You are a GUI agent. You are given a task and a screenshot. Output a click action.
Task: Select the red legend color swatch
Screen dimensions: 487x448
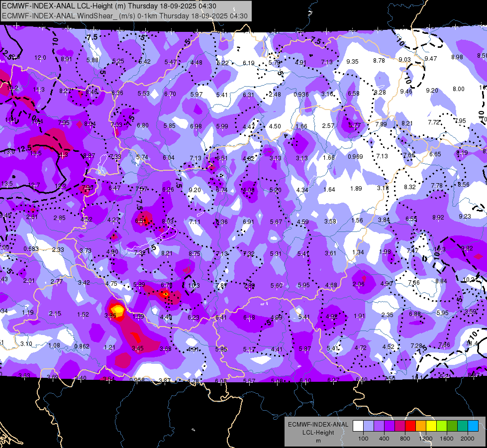point(410,426)
